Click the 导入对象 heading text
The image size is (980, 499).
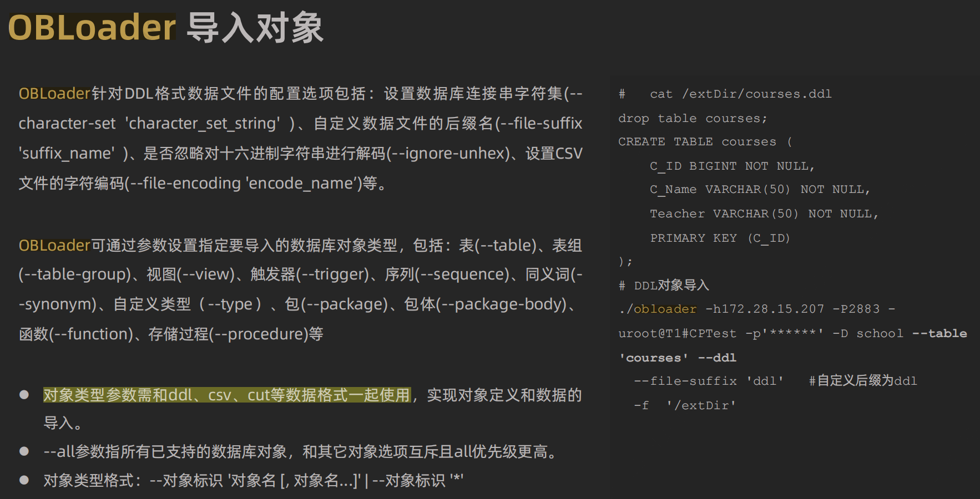pyautogui.click(x=255, y=28)
